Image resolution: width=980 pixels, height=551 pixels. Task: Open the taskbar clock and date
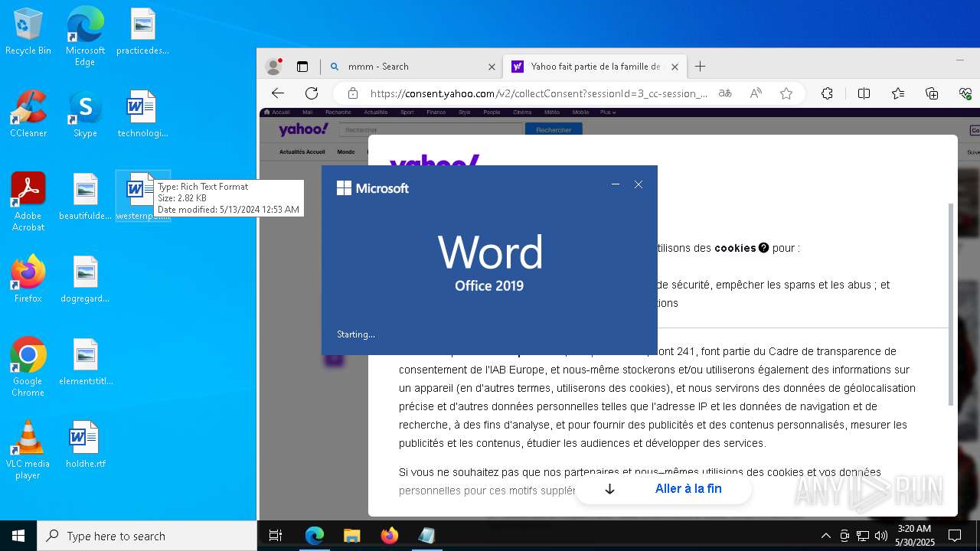click(914, 536)
